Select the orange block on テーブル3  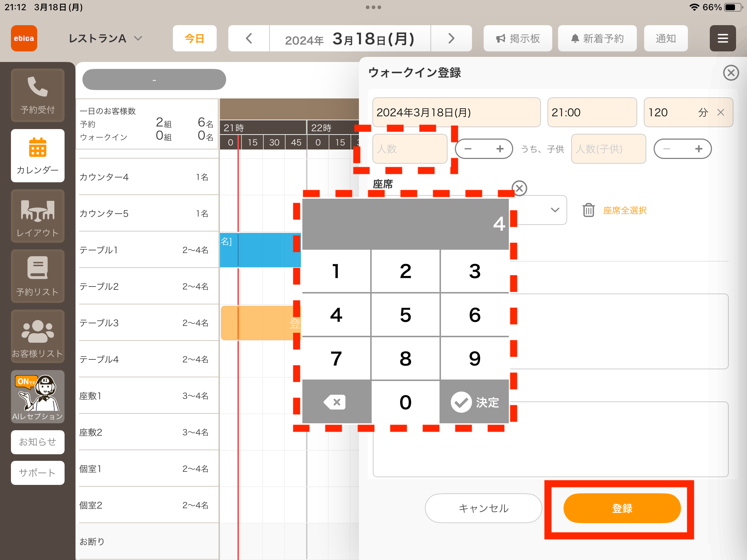point(260,323)
